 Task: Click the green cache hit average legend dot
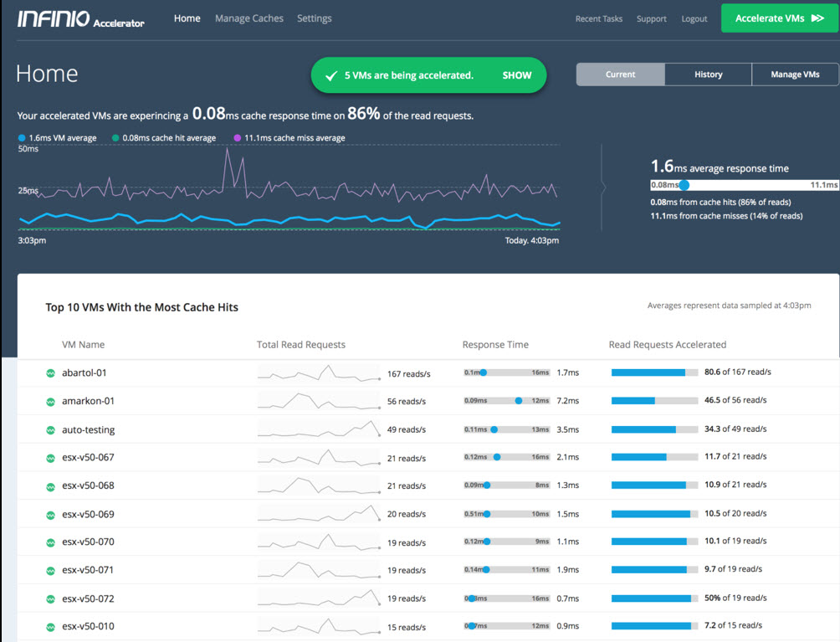[115, 138]
